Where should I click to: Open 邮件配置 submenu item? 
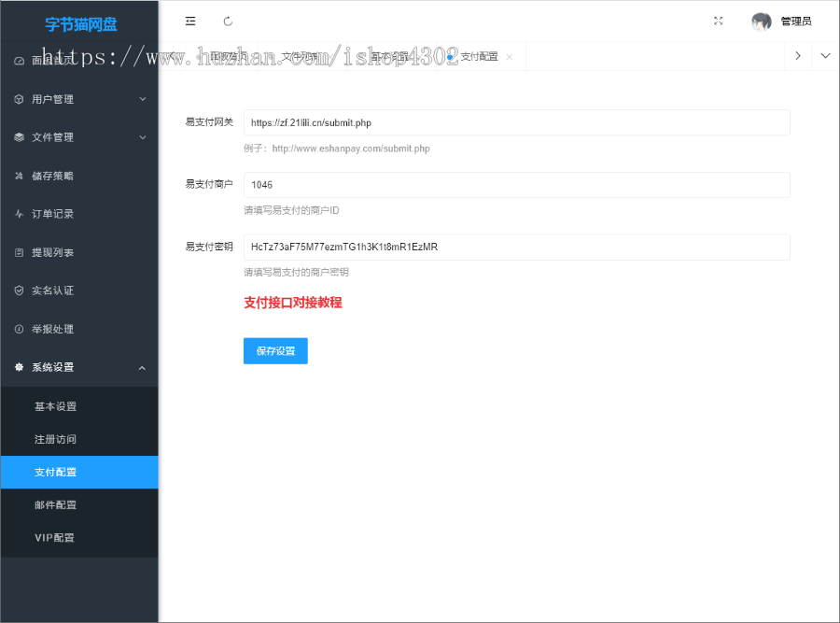(79, 505)
